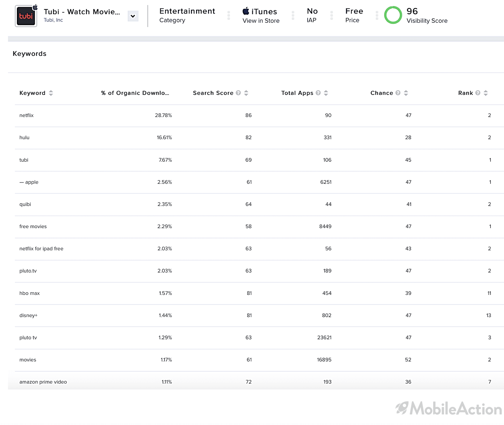
Task: Select the amazon prime video keyword
Action: tap(43, 382)
